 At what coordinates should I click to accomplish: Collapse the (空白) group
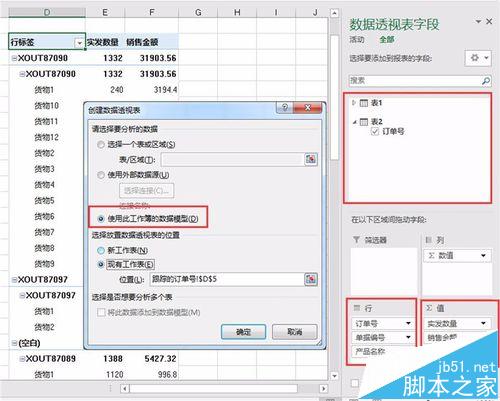[x=14, y=343]
